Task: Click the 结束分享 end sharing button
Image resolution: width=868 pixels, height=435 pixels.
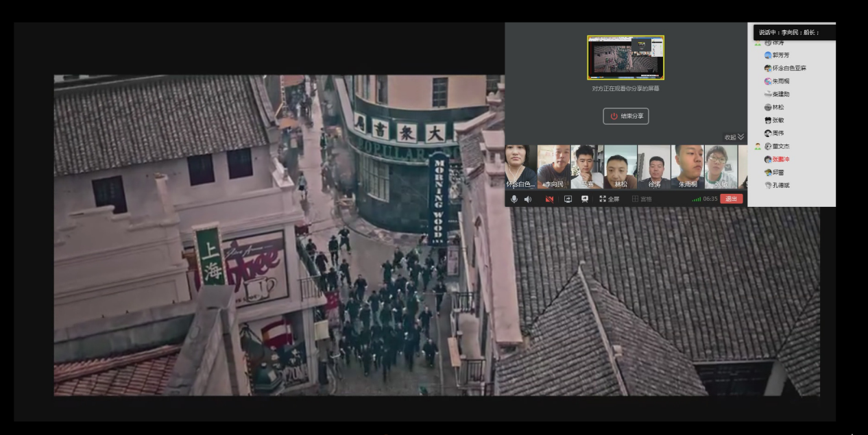Action: tap(626, 116)
